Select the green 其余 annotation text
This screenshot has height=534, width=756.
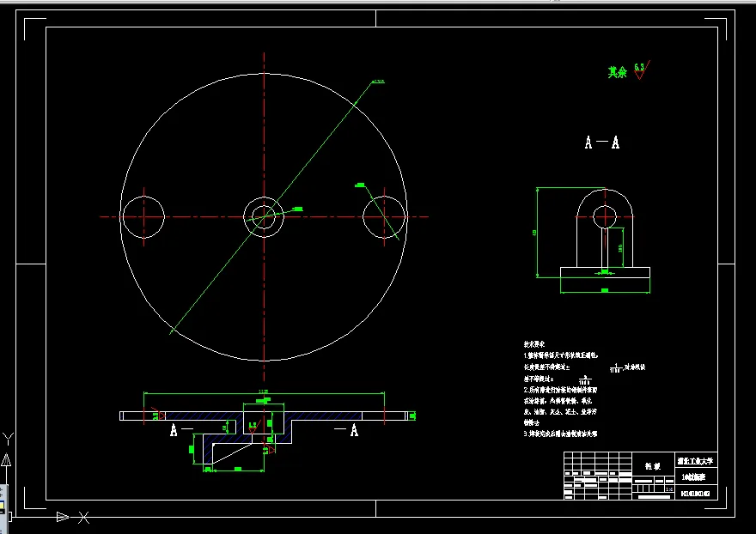pyautogui.click(x=618, y=72)
